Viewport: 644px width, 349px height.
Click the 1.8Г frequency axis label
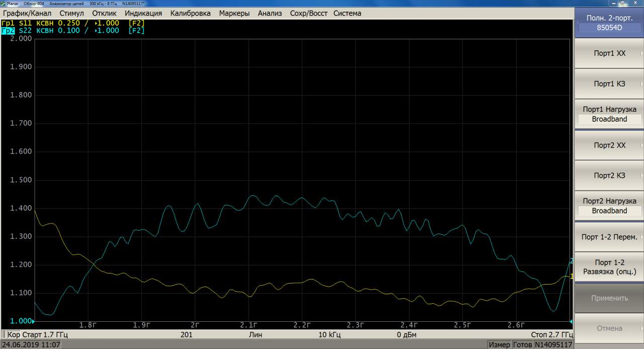click(x=88, y=325)
